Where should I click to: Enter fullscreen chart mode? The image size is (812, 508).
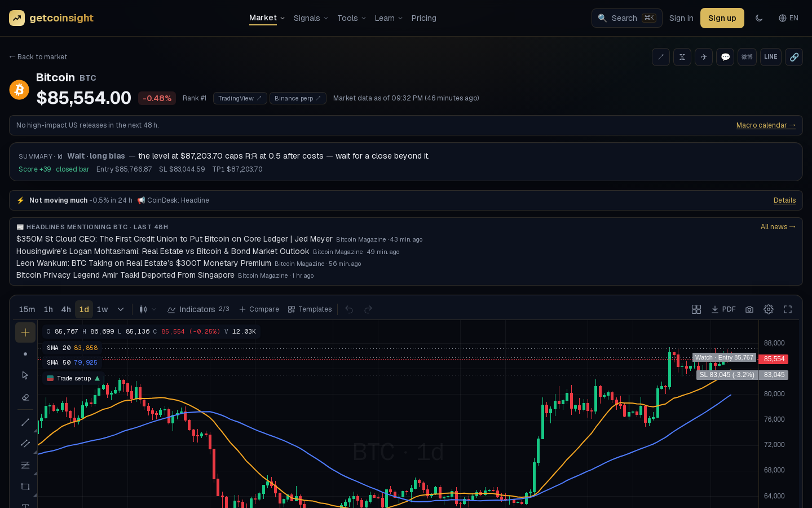pos(788,309)
